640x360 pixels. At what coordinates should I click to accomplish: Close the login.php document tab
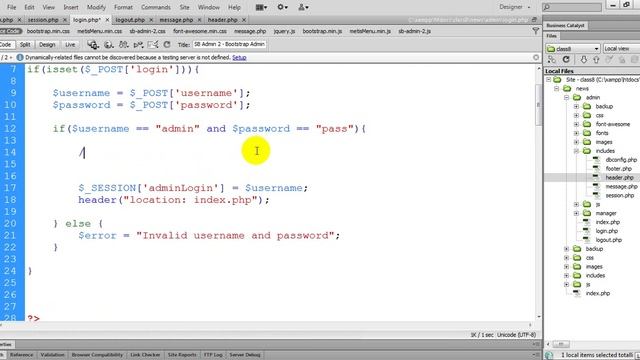[107, 20]
